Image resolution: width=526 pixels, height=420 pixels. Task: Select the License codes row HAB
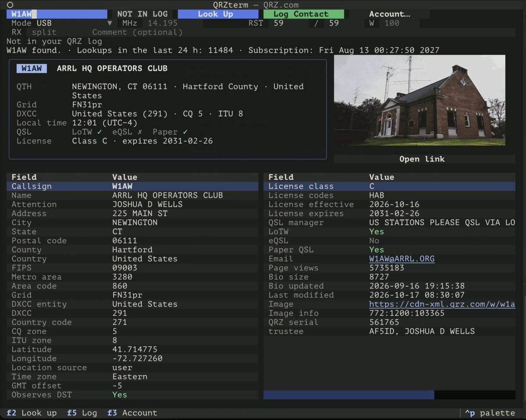coord(390,195)
